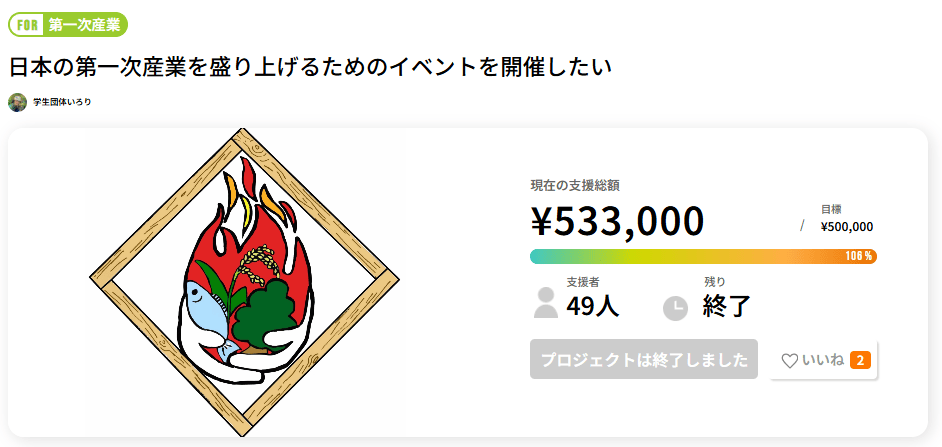942x447 pixels.
Task: Click the 106% progress label
Action: [x=859, y=257]
